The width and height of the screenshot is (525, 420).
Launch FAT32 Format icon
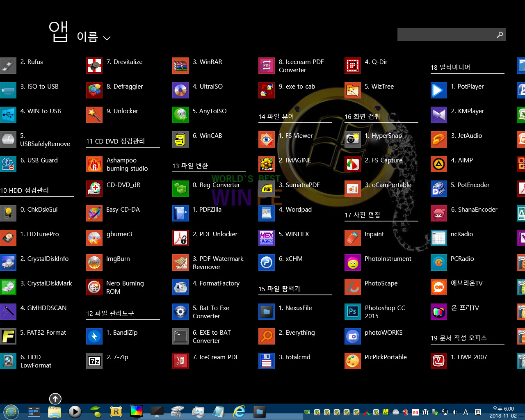[x=8, y=336]
